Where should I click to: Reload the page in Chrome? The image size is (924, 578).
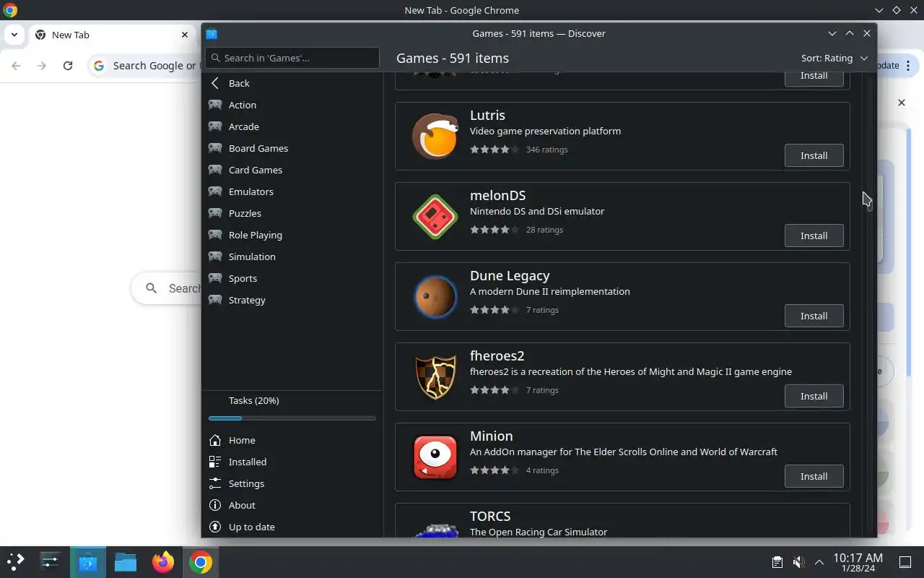(68, 65)
